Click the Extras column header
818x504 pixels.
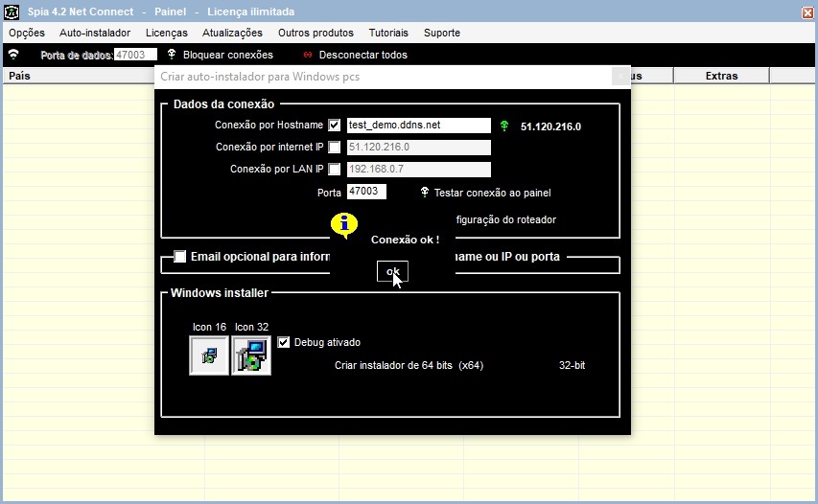721,76
